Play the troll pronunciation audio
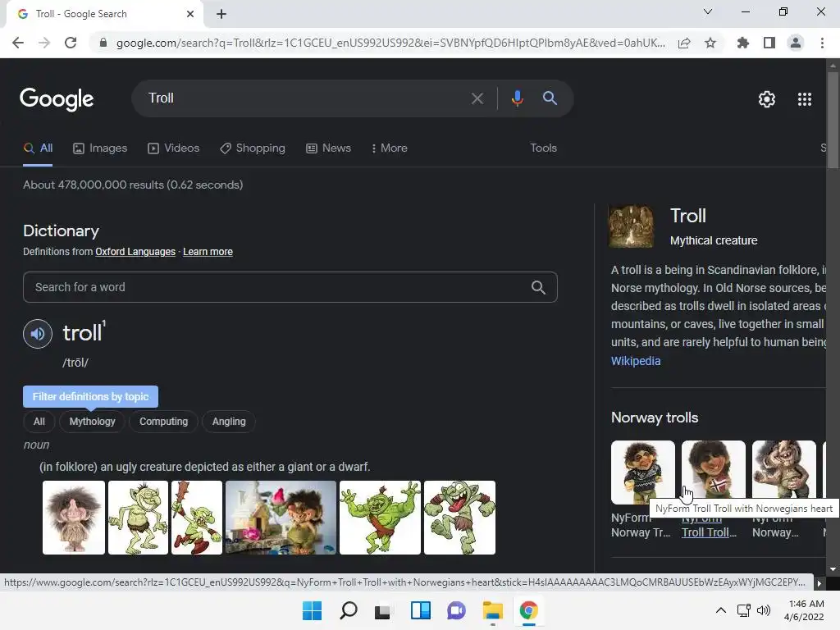Screen dimensions: 840x630 point(38,334)
